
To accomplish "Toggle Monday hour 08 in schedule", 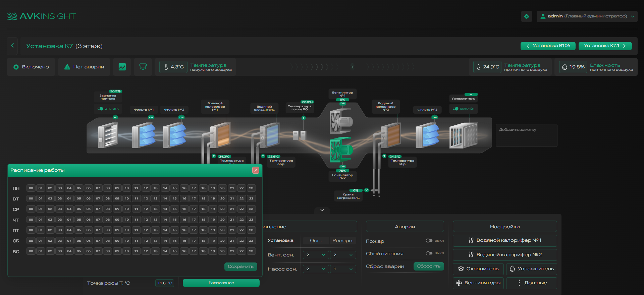I will tap(108, 188).
